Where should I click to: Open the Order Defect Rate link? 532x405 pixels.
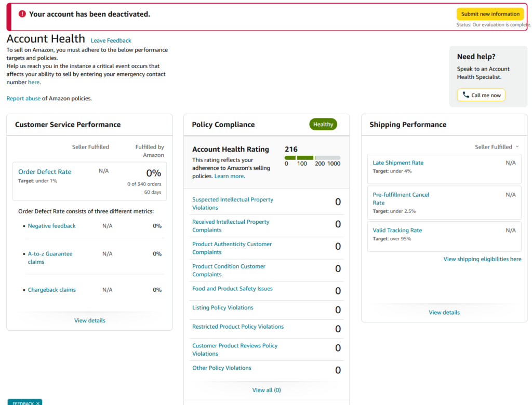click(45, 172)
